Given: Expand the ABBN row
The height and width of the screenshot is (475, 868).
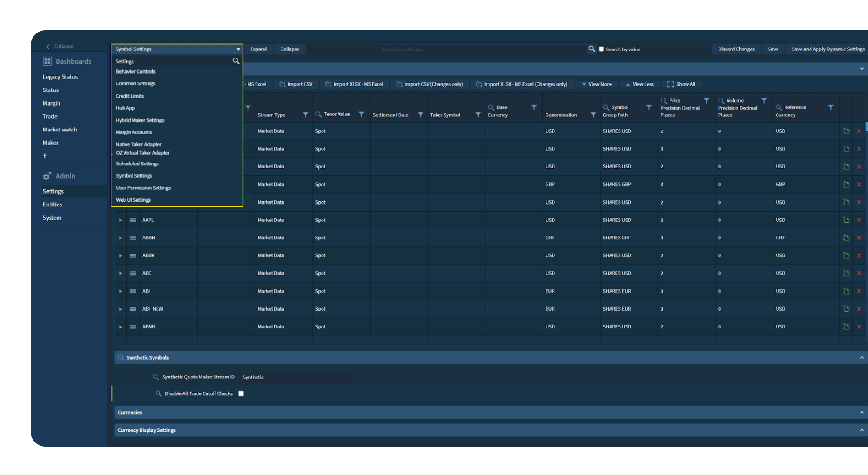Looking at the screenshot, I should coord(121,238).
